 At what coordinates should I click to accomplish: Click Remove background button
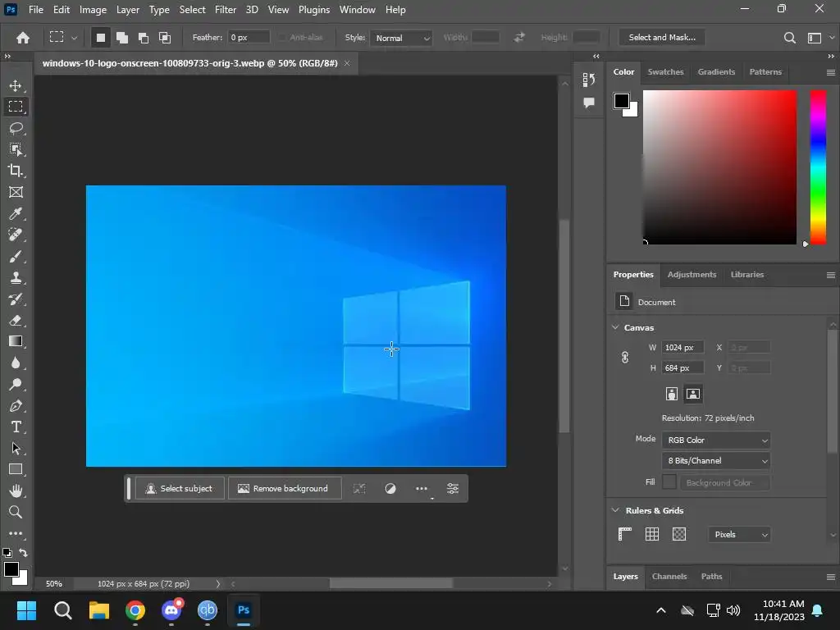(285, 489)
